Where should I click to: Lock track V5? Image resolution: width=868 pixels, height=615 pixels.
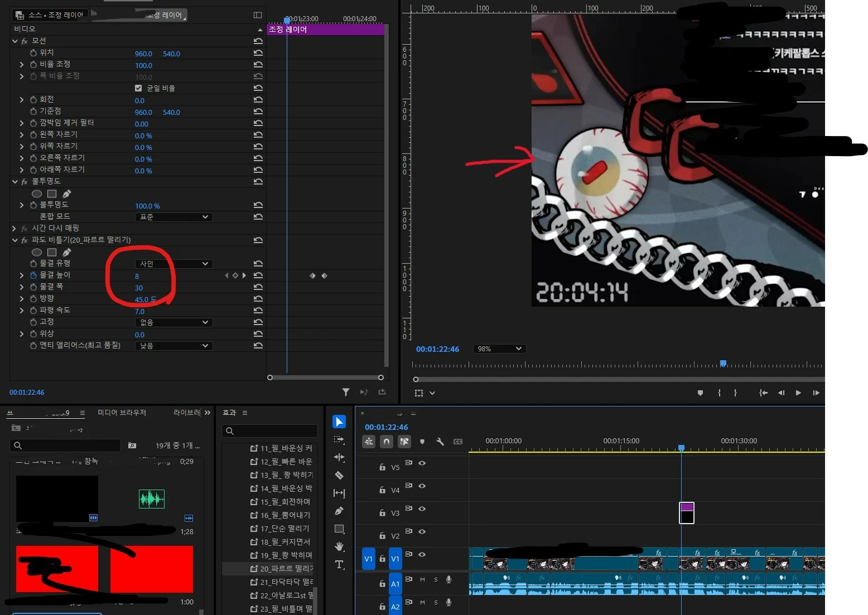[x=382, y=467]
